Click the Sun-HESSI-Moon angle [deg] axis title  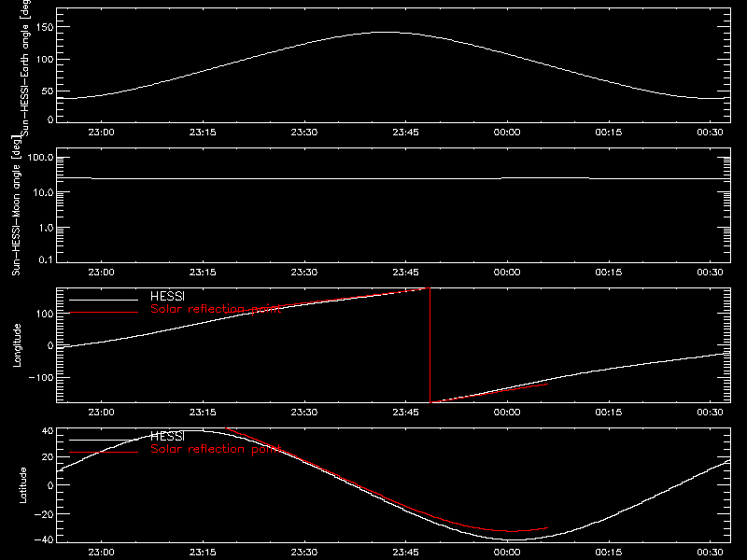pyautogui.click(x=17, y=205)
